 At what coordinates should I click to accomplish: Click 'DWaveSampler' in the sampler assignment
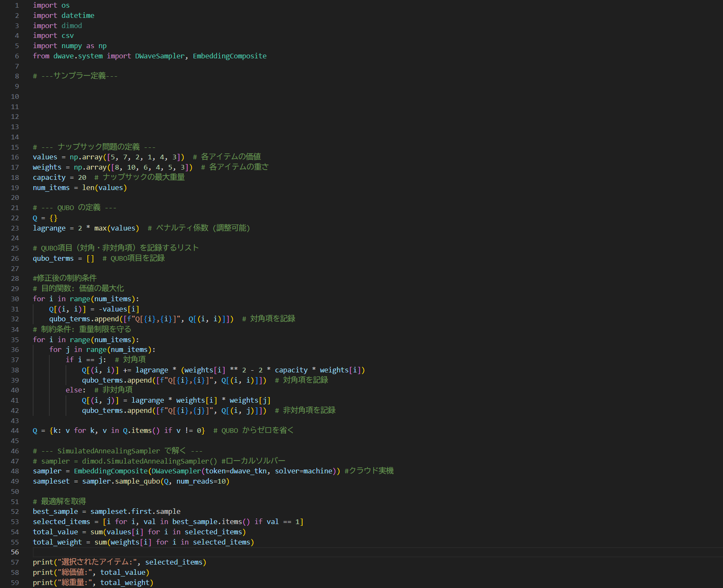[x=176, y=471]
